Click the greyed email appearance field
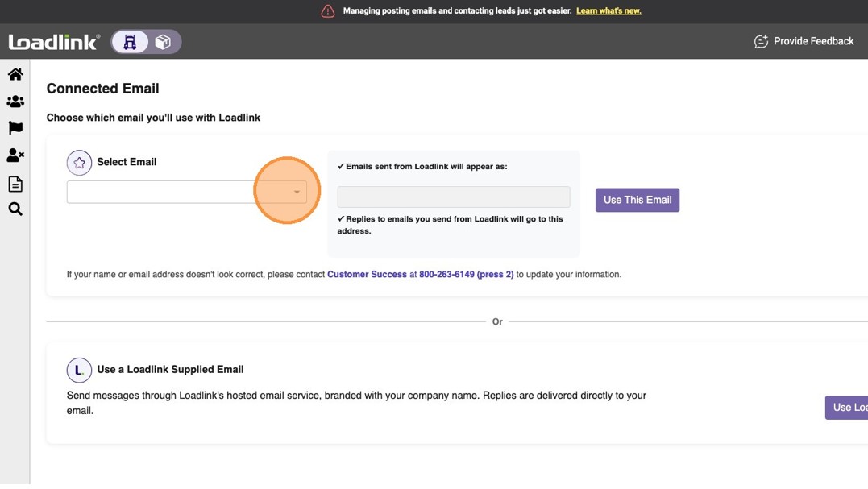 tap(454, 197)
